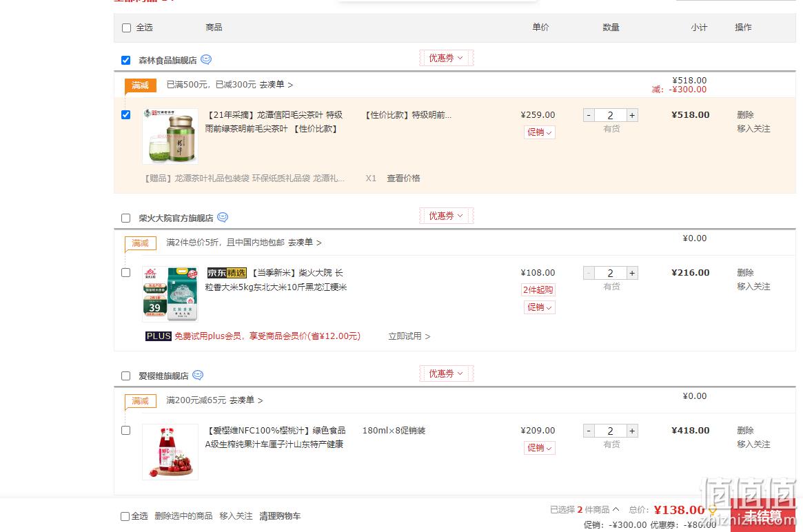Increase quantity of the cherry juice
The image size is (803, 532).
point(632,431)
